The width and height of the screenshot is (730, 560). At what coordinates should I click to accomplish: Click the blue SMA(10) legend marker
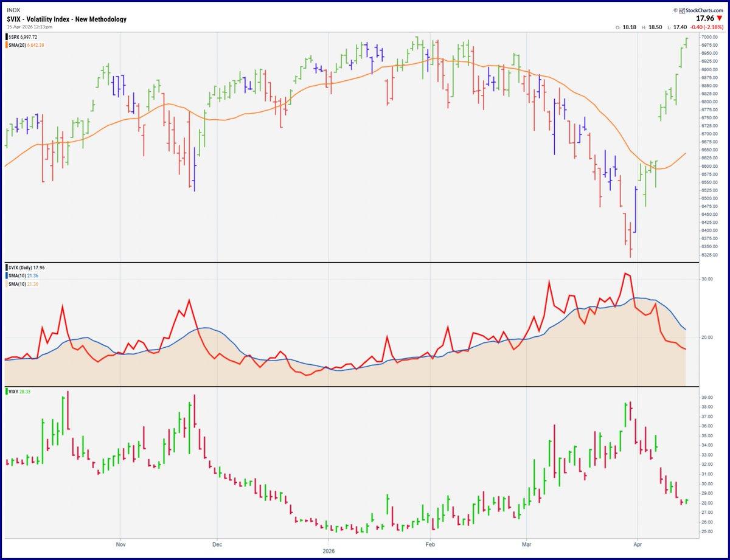5,274
